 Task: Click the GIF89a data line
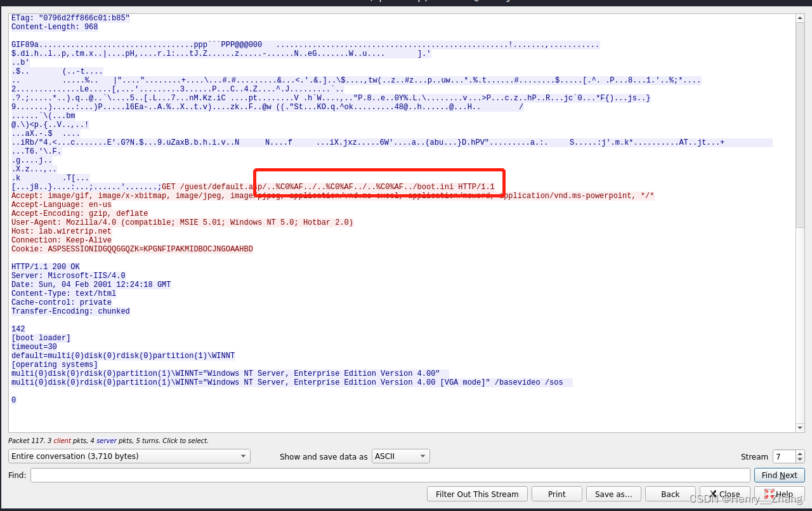click(x=305, y=44)
